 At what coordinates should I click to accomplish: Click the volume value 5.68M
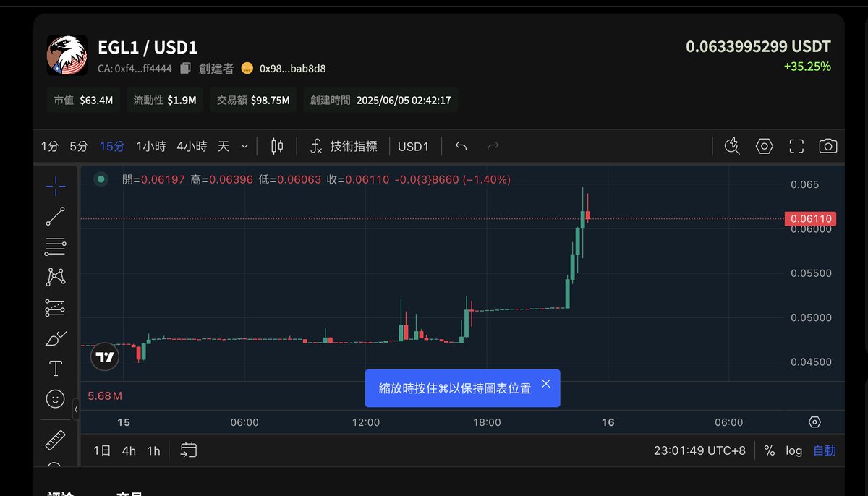(105, 396)
